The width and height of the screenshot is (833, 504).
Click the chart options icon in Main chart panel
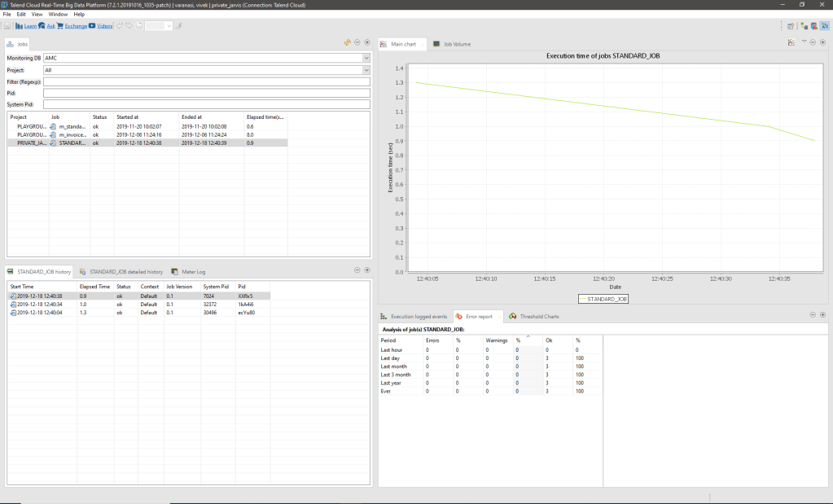(x=791, y=42)
